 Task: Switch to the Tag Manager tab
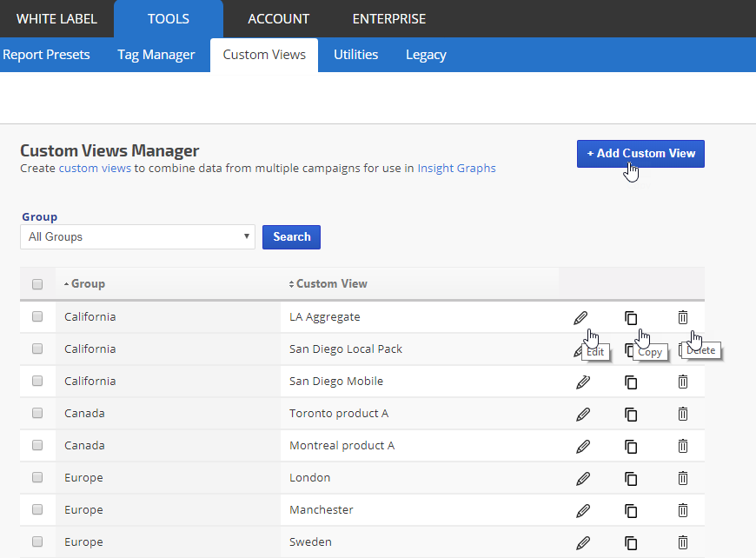(156, 55)
